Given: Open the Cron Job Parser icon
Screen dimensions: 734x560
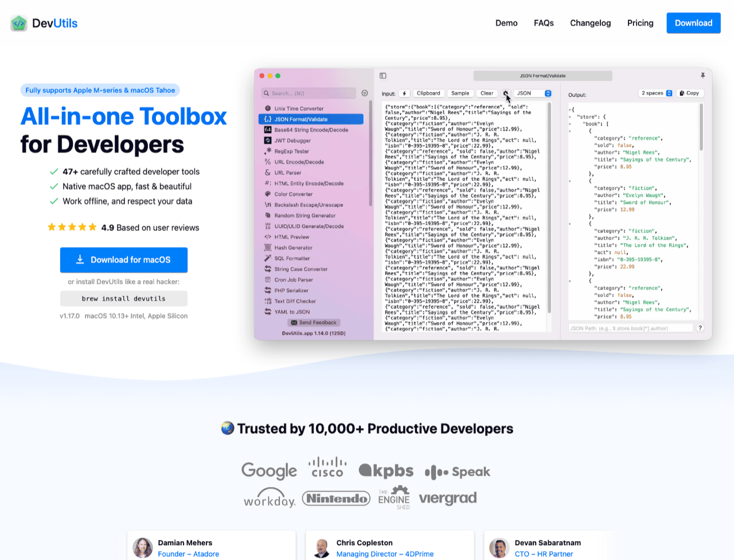Looking at the screenshot, I should click(x=268, y=280).
